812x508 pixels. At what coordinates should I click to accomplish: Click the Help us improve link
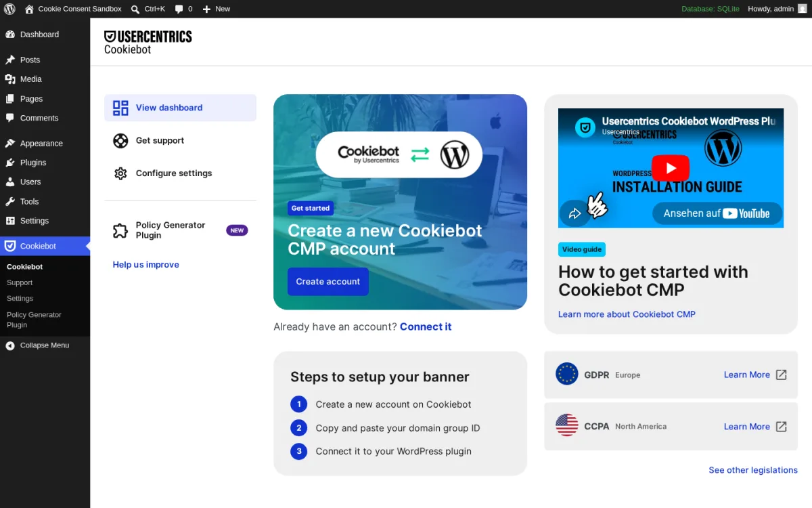146,265
